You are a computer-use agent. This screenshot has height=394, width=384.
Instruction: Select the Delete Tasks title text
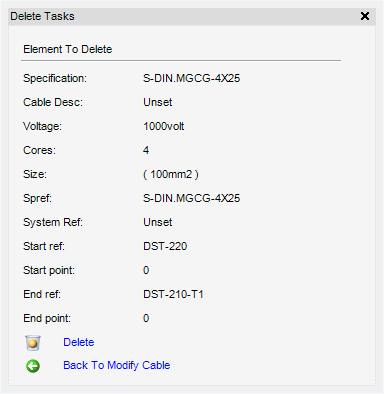coord(42,16)
